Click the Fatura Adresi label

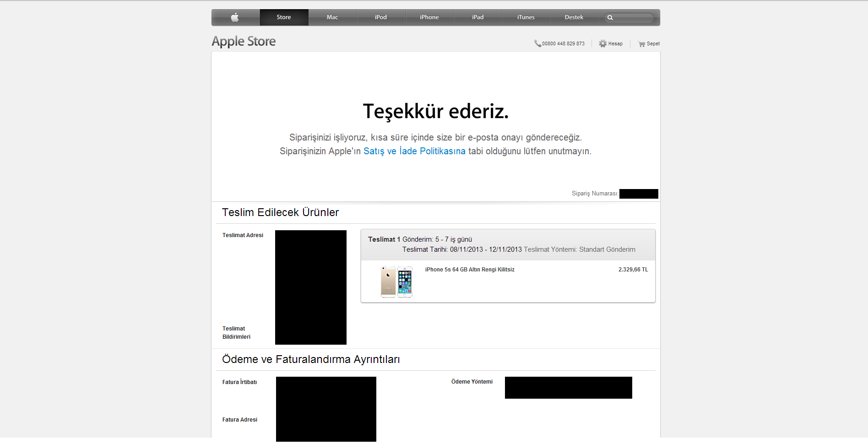point(240,420)
